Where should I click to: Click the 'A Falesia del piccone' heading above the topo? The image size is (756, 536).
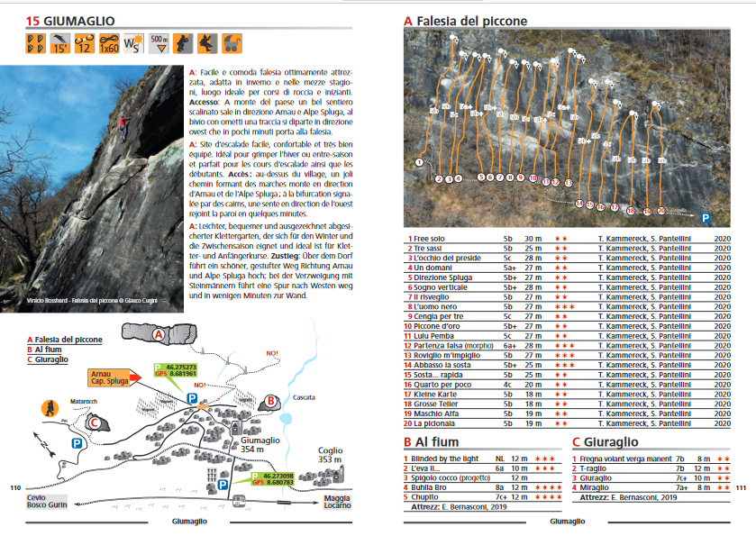tap(465, 22)
